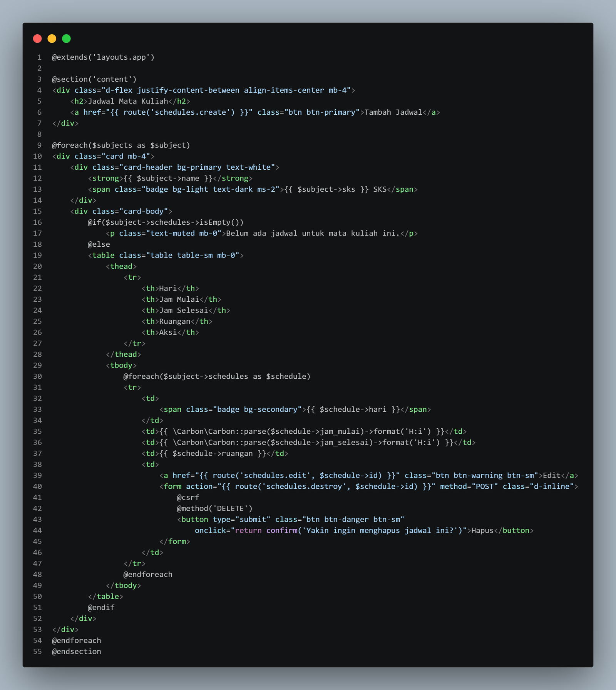
Task: Click the @endif directive
Action: pyautogui.click(x=101, y=608)
